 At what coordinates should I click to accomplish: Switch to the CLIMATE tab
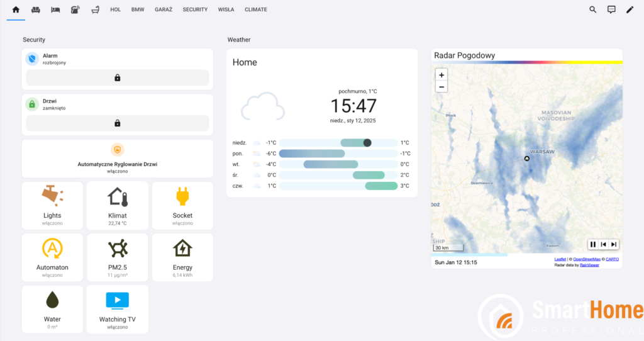pyautogui.click(x=255, y=9)
